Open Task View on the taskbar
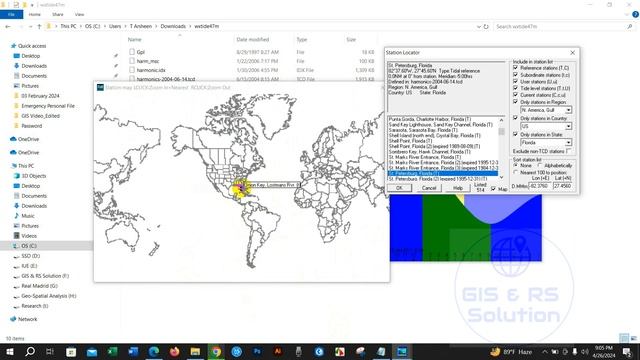The height and width of the screenshot is (360, 640). (50, 351)
